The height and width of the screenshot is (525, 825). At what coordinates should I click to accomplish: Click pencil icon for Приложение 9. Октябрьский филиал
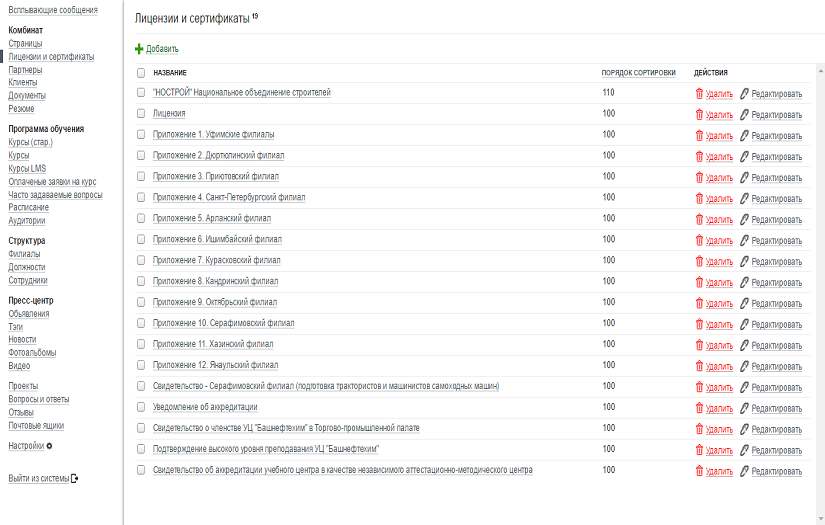[744, 302]
